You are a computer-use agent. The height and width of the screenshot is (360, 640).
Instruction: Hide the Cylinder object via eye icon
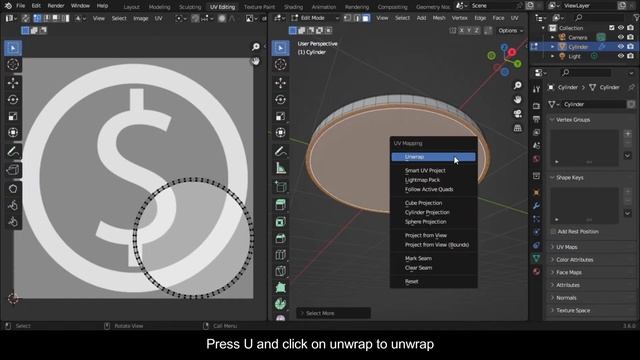[621, 47]
